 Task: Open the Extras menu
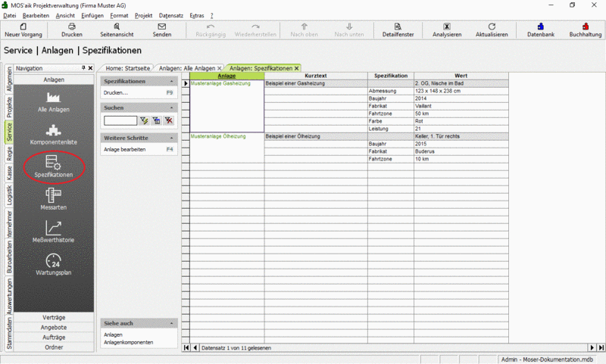(x=197, y=15)
